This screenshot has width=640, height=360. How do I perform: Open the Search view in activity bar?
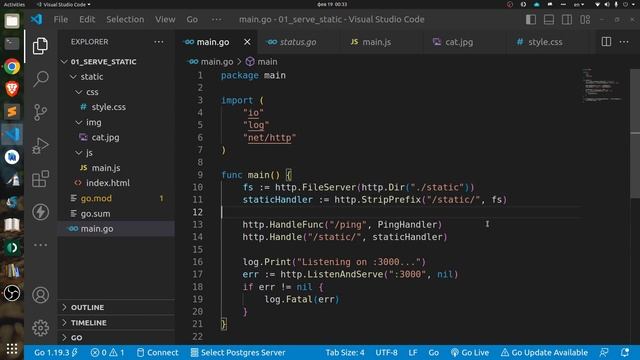[x=40, y=78]
